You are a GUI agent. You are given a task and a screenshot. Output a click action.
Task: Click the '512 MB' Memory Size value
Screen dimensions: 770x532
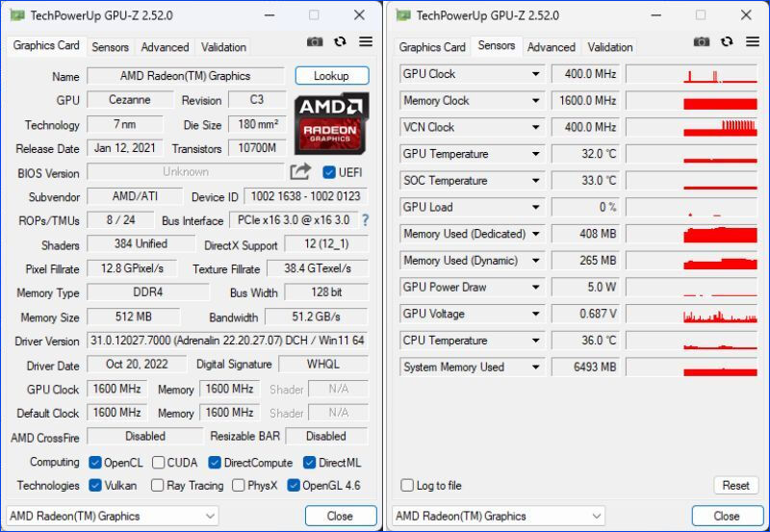tap(134, 317)
